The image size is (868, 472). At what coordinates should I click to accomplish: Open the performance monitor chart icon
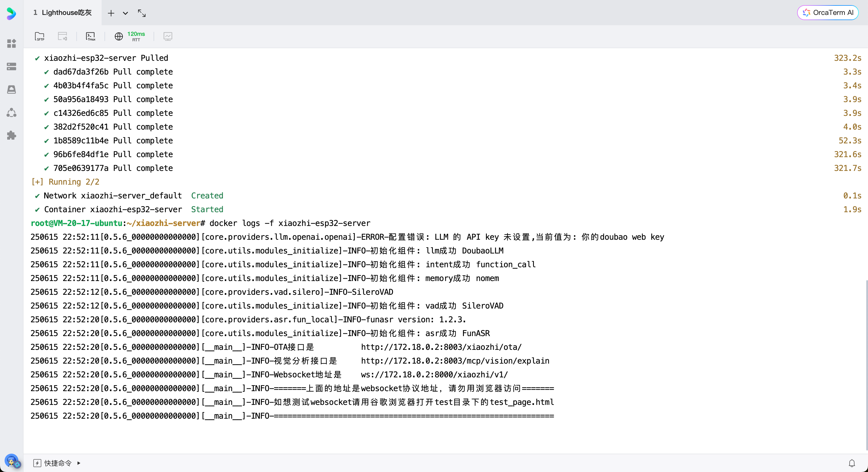click(x=168, y=36)
